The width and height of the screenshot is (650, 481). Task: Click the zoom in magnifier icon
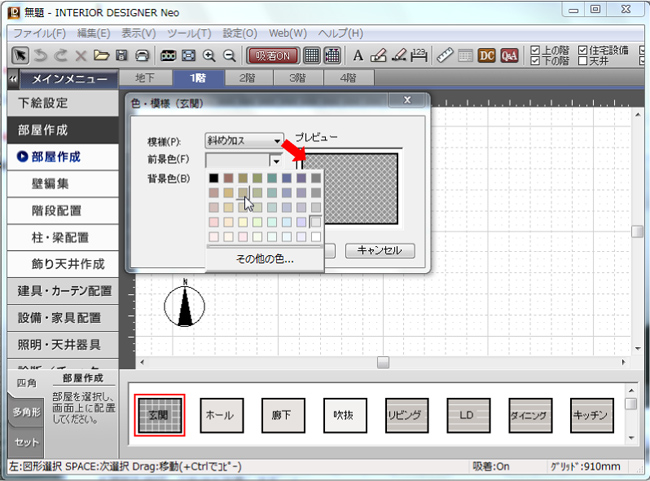[209, 55]
